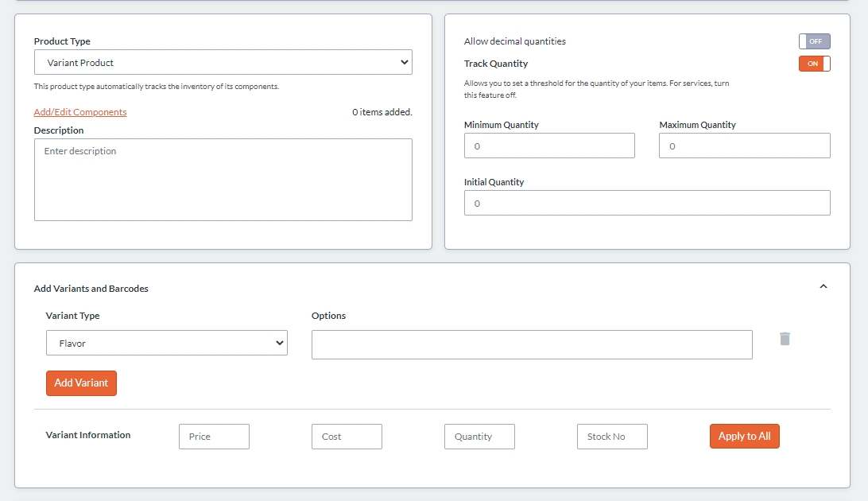Click the Stock No field

tap(612, 437)
